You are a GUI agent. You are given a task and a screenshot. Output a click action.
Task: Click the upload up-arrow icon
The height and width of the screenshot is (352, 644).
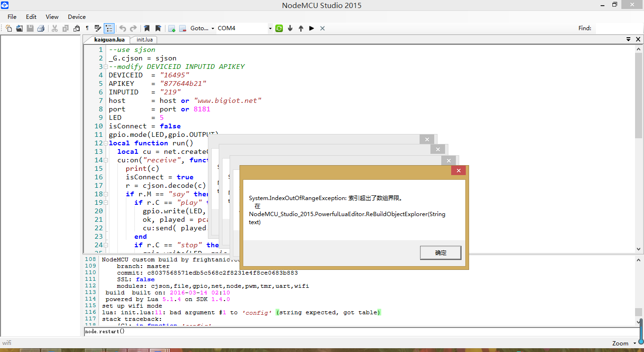pos(301,28)
